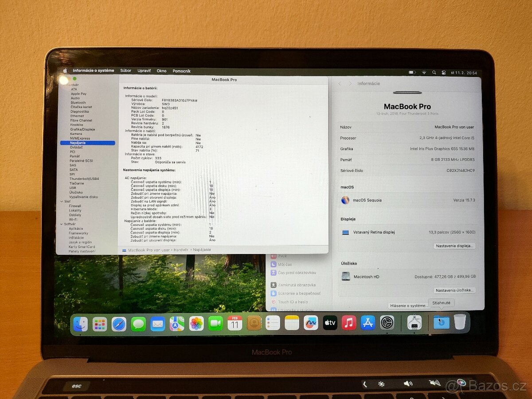532x399 pixels.
Task: Launch Apple TV from the Dock
Action: tap(330, 323)
